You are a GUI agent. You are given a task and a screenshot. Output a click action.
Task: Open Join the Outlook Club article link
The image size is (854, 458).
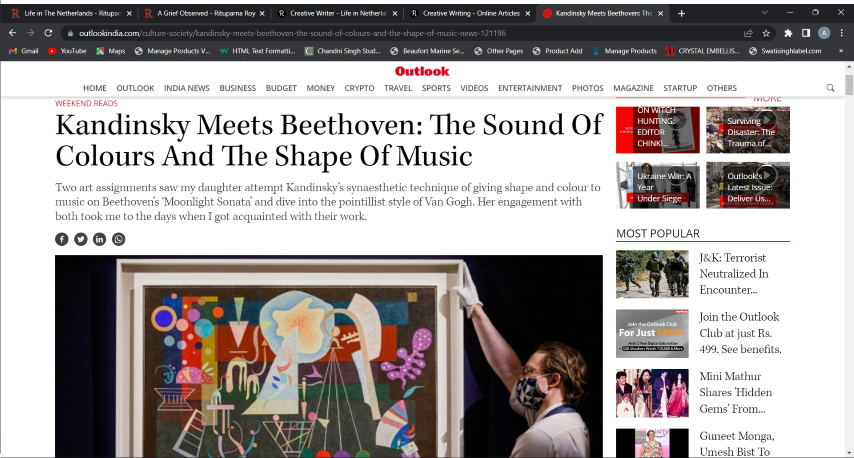[x=740, y=333]
